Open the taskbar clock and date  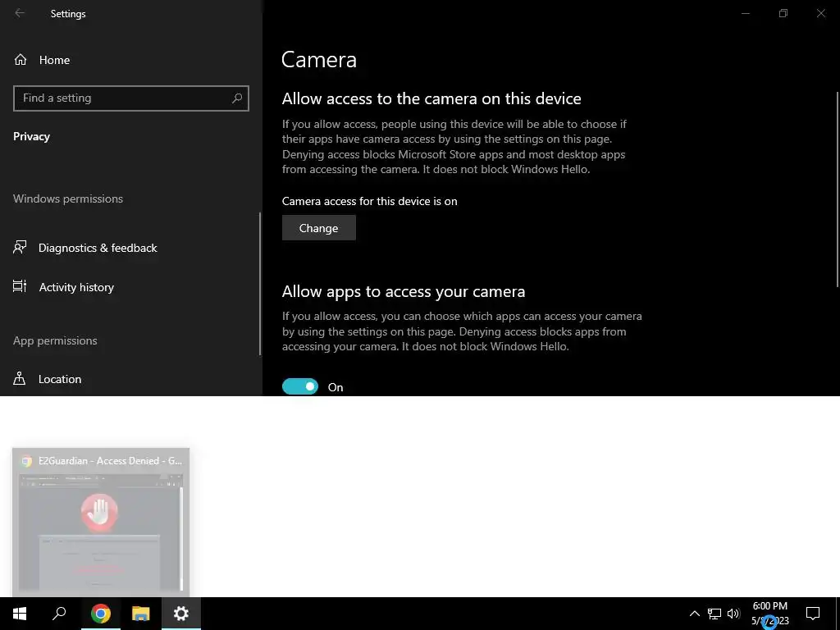[x=769, y=614]
